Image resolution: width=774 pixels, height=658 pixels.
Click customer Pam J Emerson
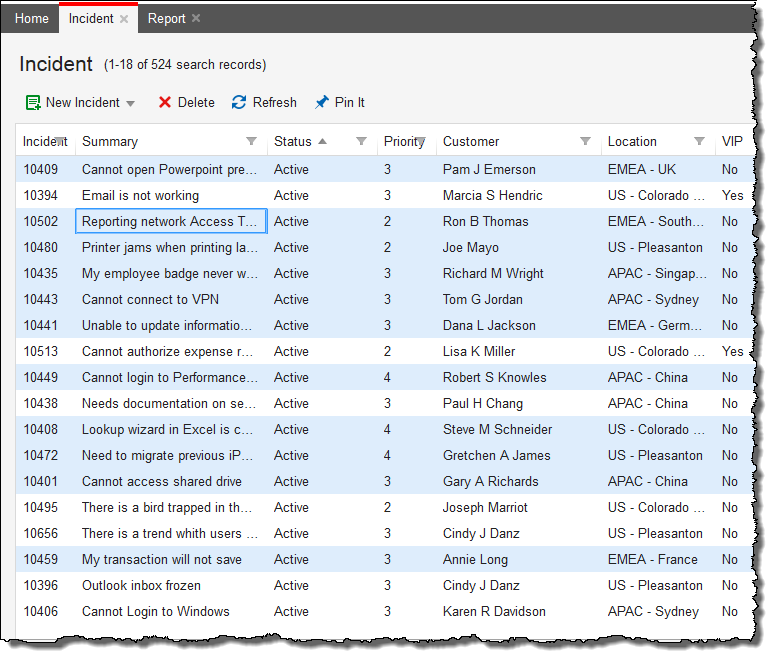[x=489, y=169]
